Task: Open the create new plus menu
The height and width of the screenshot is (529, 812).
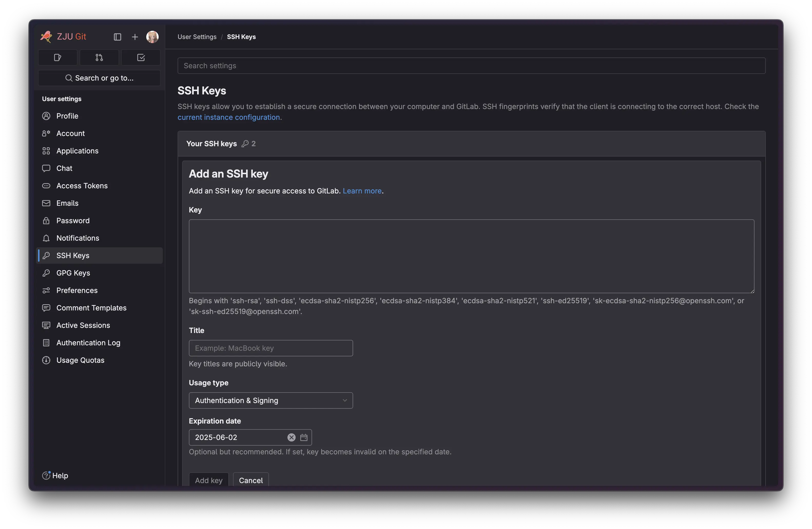Action: (x=135, y=37)
